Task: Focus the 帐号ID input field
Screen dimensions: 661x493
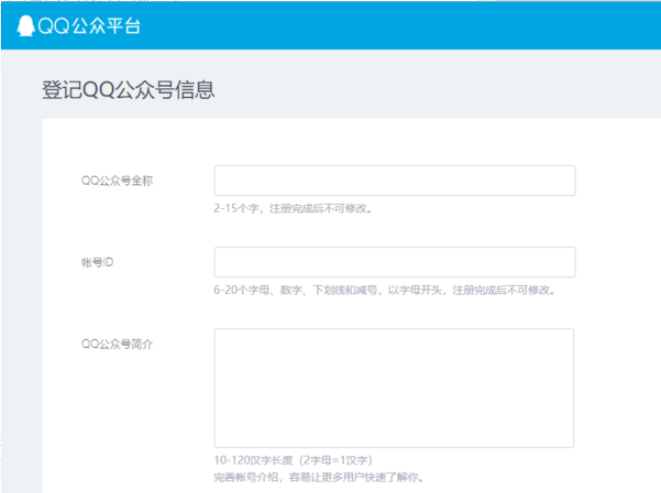Action: pos(394,262)
